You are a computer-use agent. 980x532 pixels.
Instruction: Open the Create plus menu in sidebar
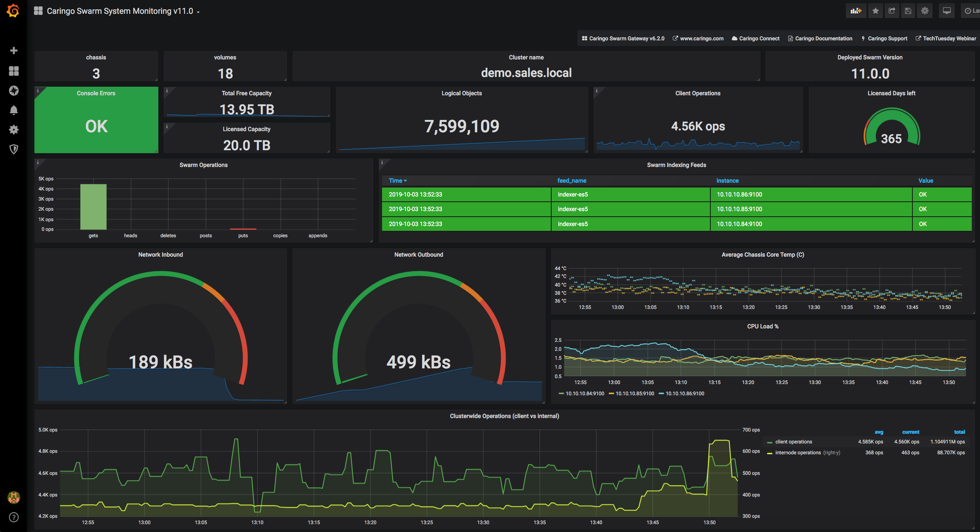pos(14,50)
